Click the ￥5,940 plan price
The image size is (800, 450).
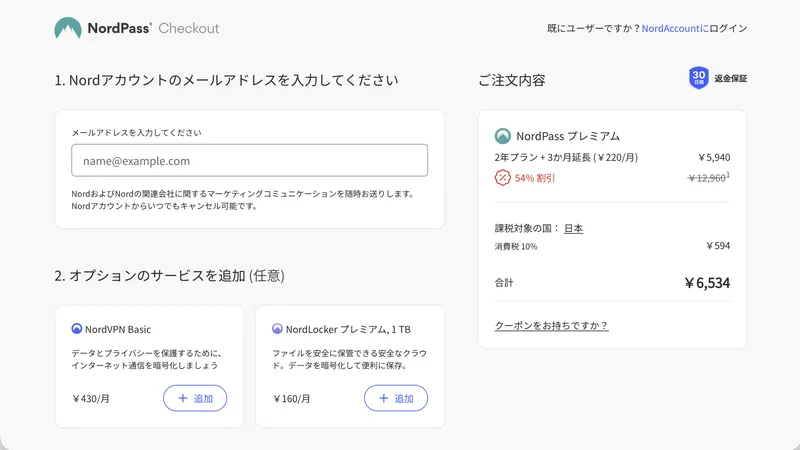coord(714,158)
